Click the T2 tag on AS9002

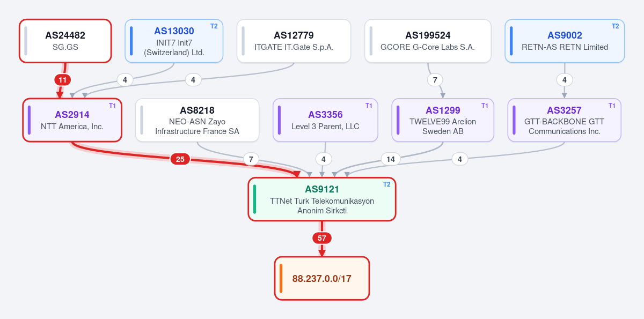[615, 26]
